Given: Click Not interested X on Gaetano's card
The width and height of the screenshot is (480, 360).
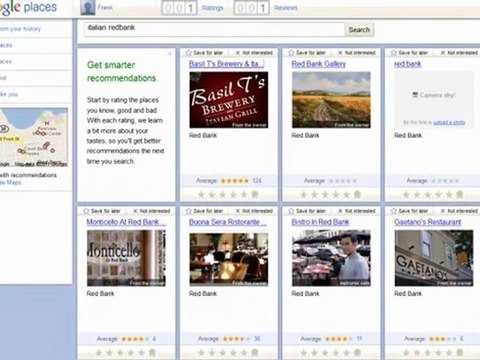Looking at the screenshot, I should (x=443, y=211).
